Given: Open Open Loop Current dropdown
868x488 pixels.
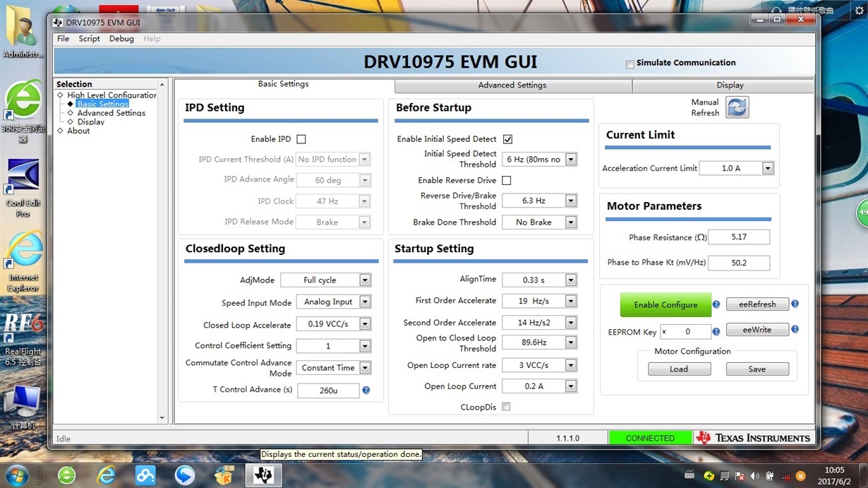Looking at the screenshot, I should click(571, 386).
